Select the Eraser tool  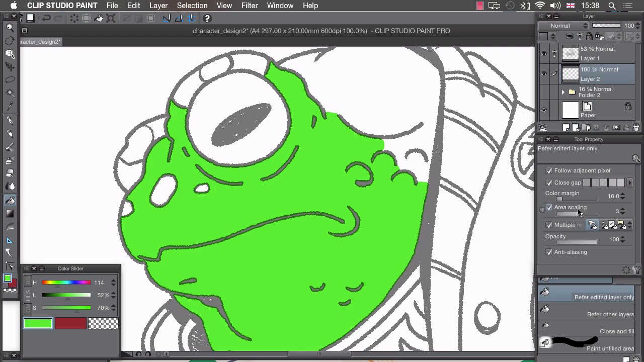tap(10, 173)
